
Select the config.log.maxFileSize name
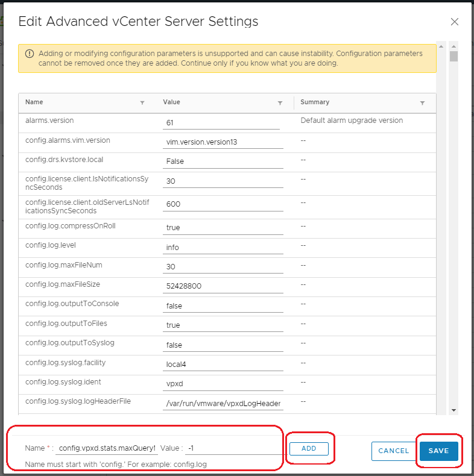point(63,284)
